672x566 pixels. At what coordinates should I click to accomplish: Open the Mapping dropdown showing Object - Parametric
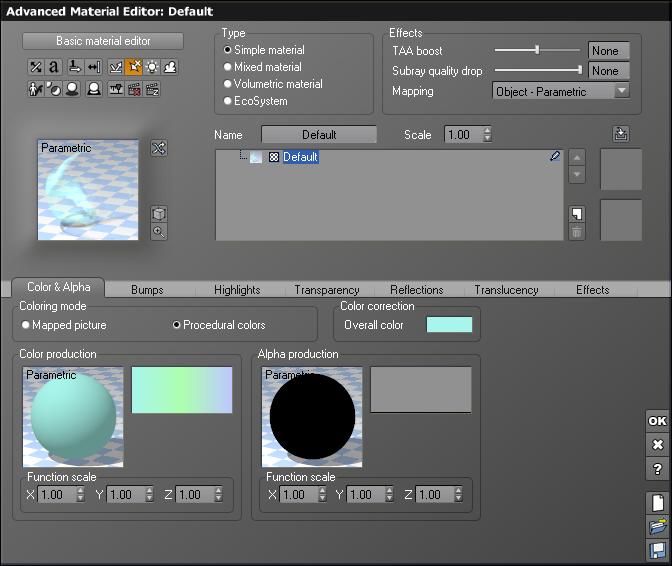pyautogui.click(x=561, y=91)
